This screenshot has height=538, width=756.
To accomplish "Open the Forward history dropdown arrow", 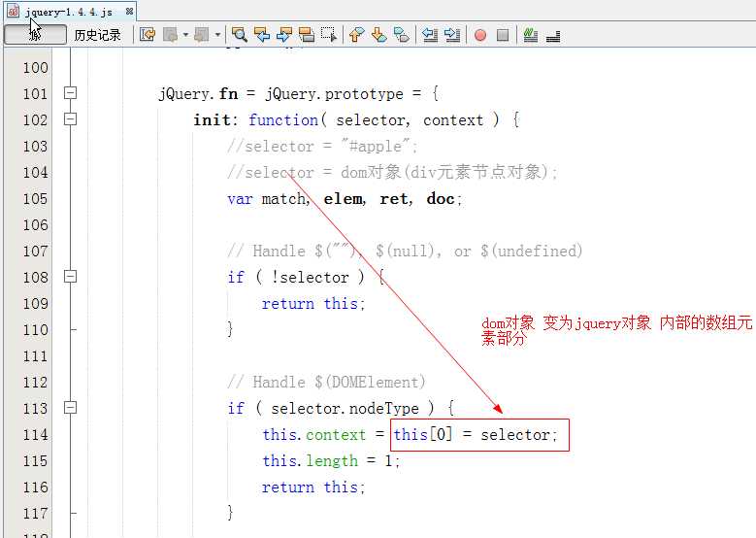I will click(x=218, y=35).
